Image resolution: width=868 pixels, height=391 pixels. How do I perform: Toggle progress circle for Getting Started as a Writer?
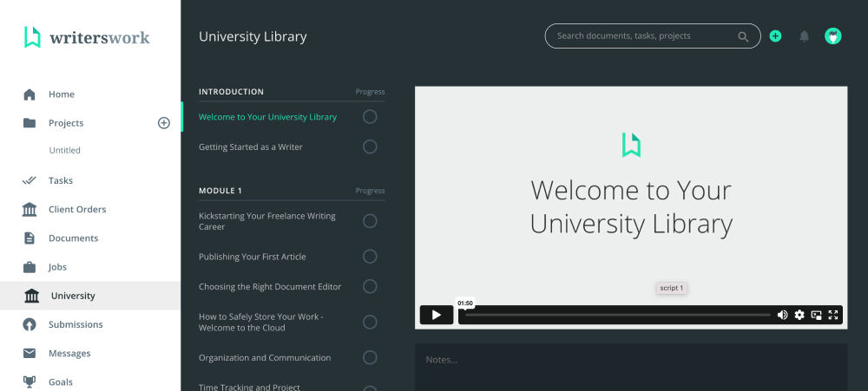pos(370,147)
